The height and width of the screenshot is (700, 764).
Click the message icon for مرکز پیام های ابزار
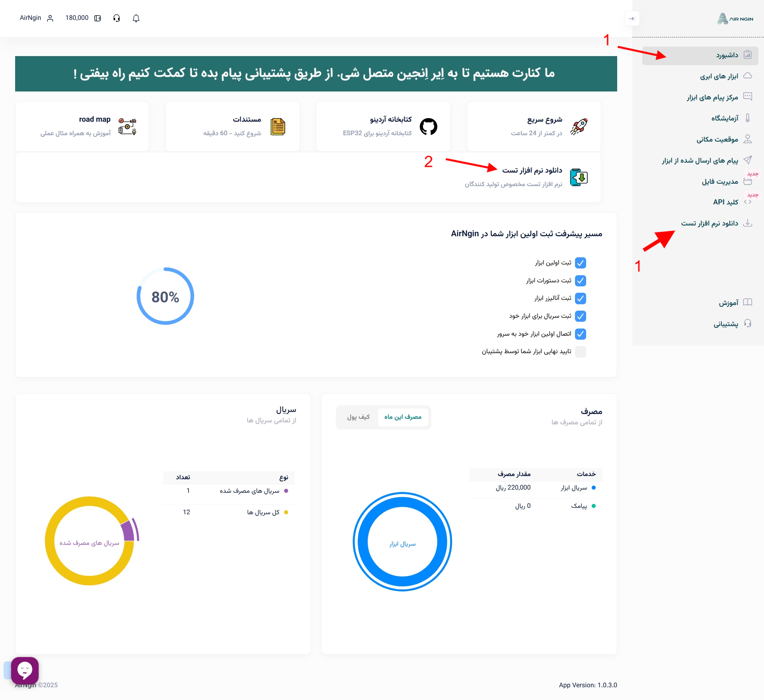tap(748, 97)
